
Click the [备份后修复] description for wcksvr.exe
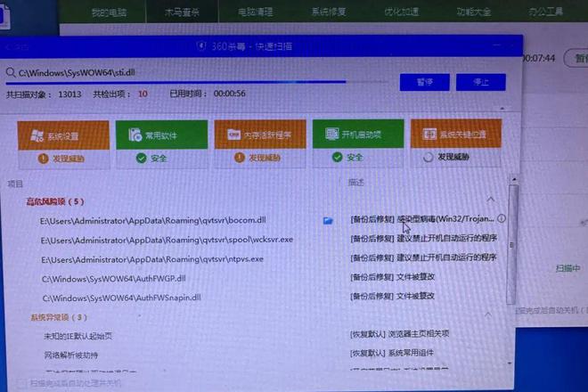424,238
